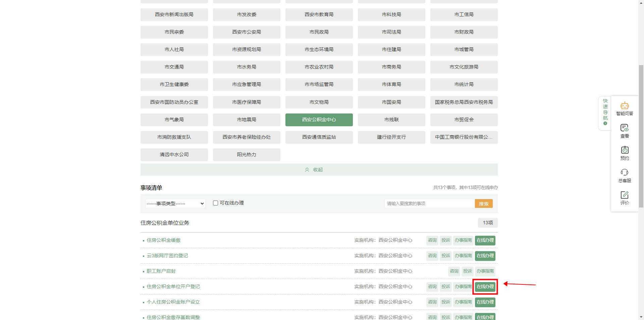Image resolution: width=644 pixels, height=320 pixels.
Task: Click 办事指南 for 住房公积金缓缴
Action: coord(463,240)
